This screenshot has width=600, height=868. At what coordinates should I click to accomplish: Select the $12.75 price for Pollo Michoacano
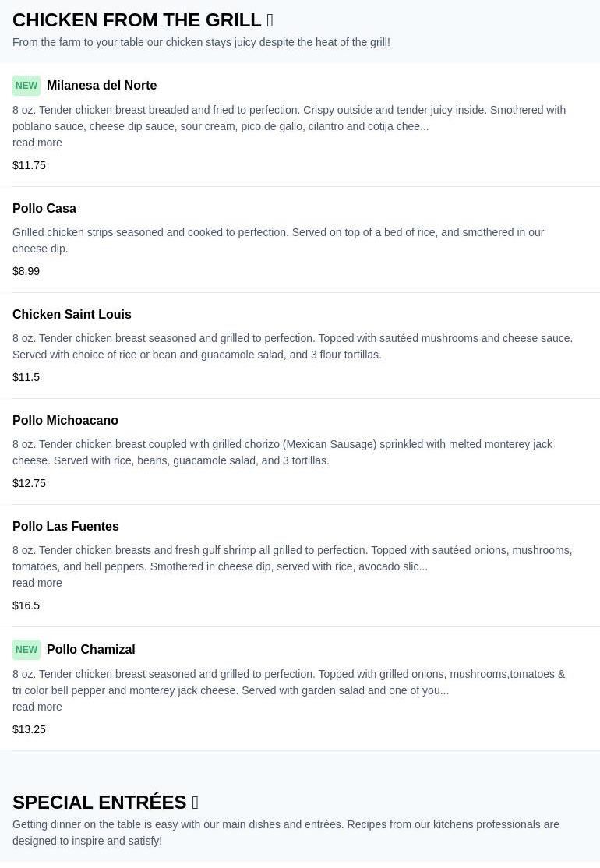30,483
